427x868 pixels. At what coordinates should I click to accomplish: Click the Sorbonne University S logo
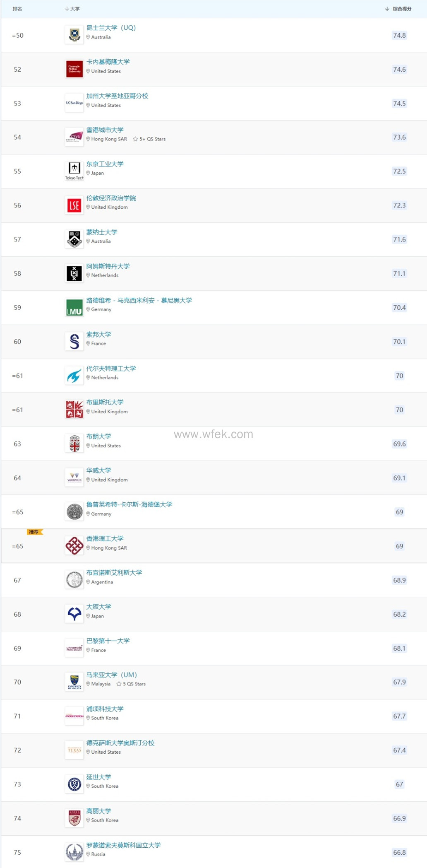(74, 342)
